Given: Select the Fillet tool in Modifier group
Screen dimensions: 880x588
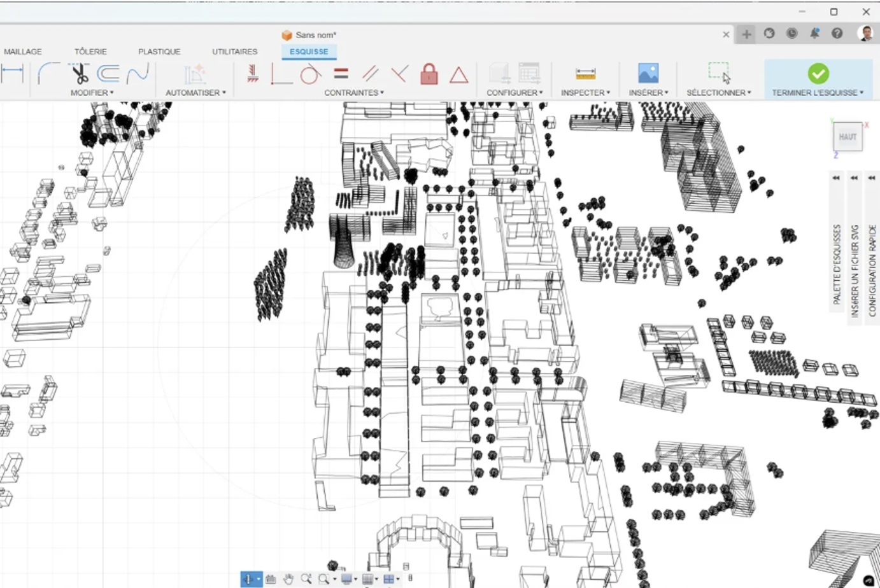Looking at the screenshot, I should 46,74.
